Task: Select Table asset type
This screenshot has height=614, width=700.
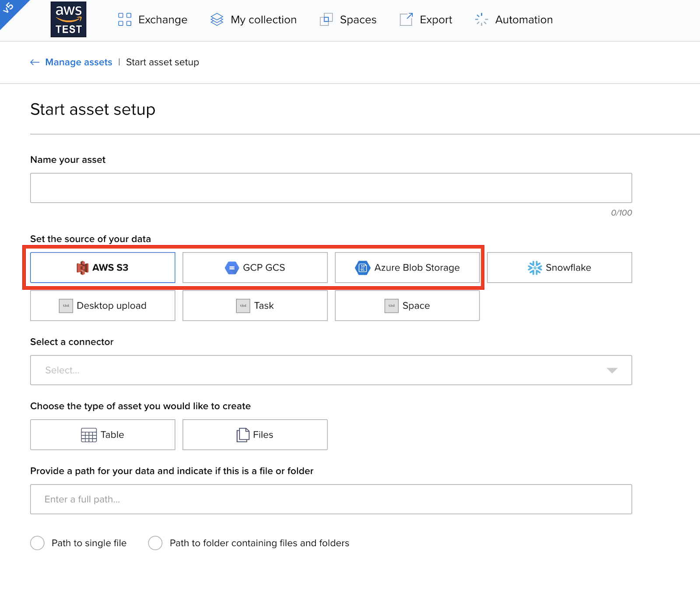Action: point(103,435)
